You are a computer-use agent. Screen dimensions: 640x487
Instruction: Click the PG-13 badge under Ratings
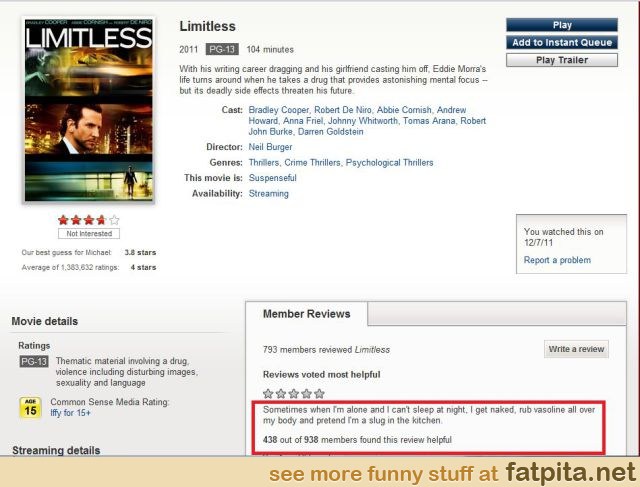pyautogui.click(x=34, y=361)
